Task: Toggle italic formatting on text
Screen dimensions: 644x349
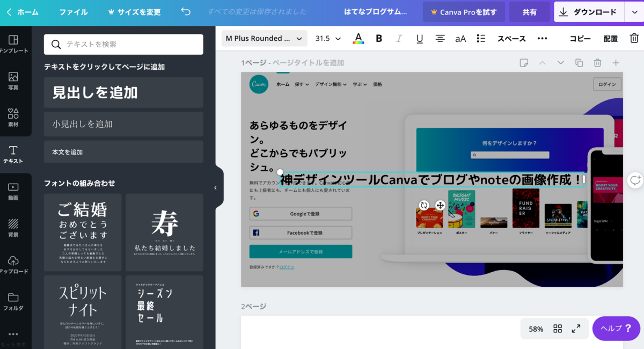Action: [x=399, y=38]
